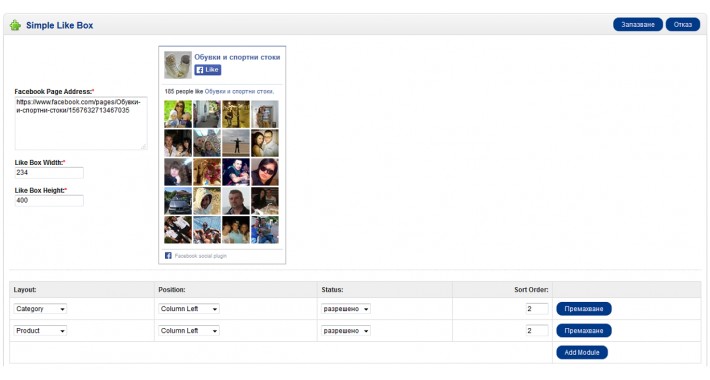Viewport: 710px width, 380px height.
Task: Click the Facebook Like button
Action: click(x=207, y=70)
